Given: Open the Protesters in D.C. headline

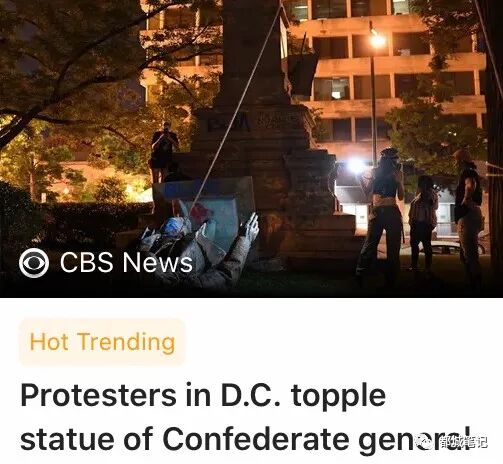Looking at the screenshot, I should coord(246,418).
